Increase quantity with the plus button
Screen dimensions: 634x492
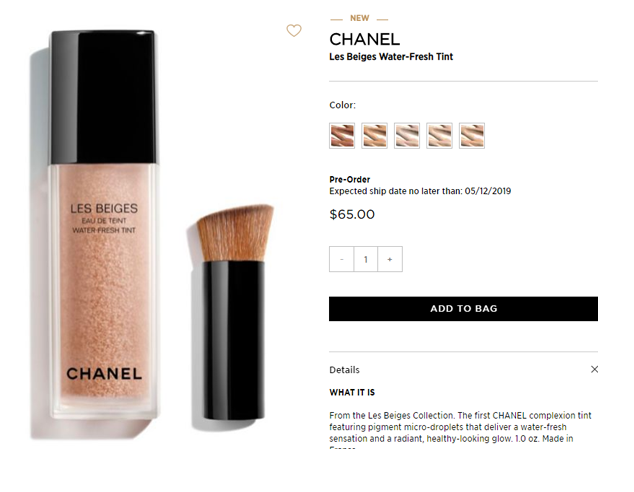tap(390, 259)
